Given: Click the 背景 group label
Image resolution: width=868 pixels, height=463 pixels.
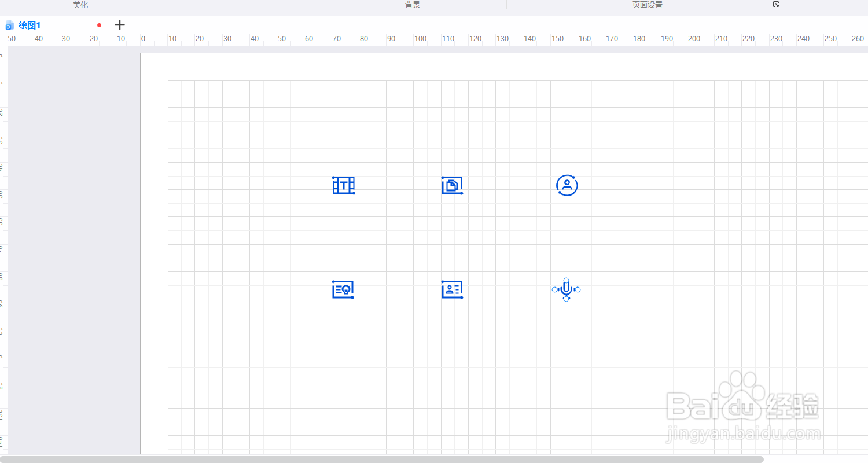Looking at the screenshot, I should pos(413,5).
